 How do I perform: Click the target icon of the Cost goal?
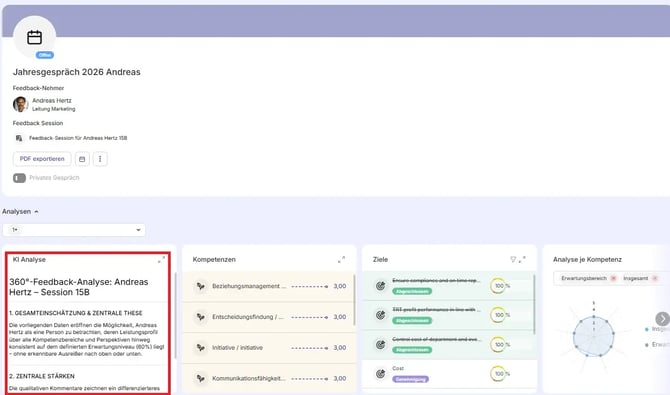[380, 374]
